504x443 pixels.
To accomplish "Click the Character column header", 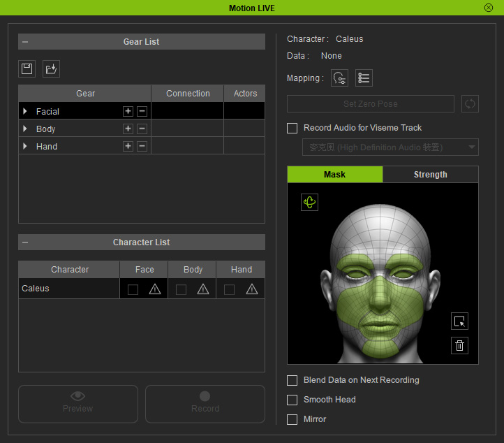I will [69, 269].
